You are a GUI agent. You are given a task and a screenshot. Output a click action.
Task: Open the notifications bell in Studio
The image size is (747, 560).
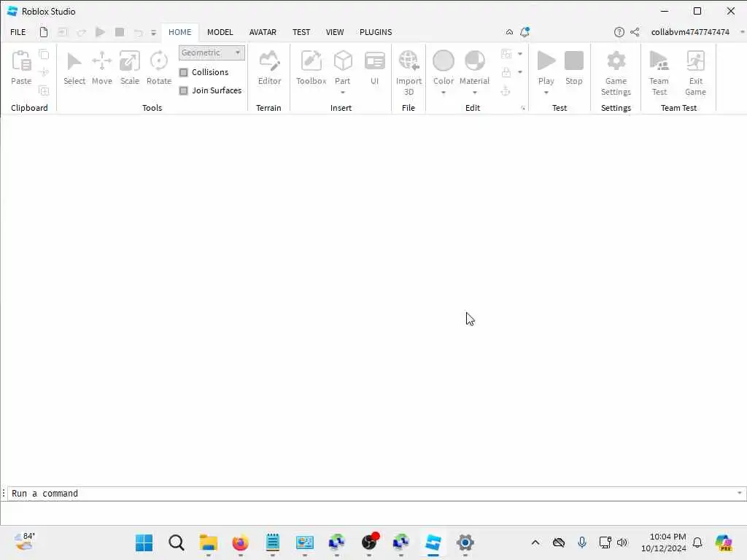pyautogui.click(x=525, y=32)
